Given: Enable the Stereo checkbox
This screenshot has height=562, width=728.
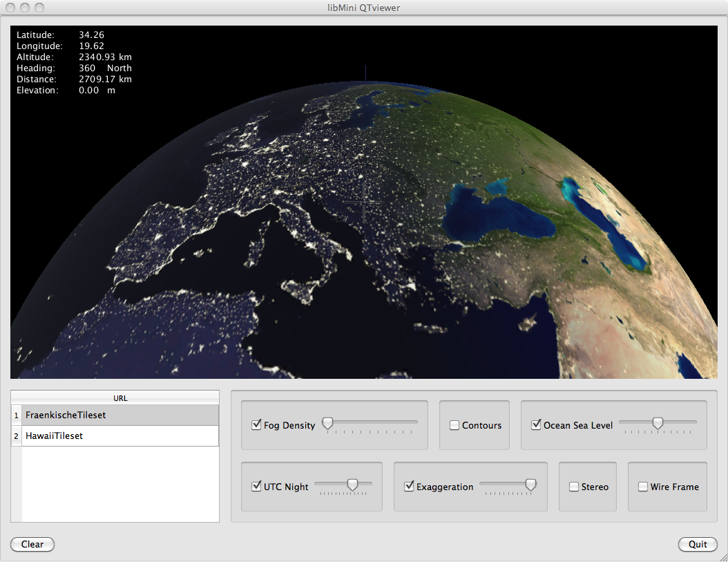Looking at the screenshot, I should (x=574, y=487).
